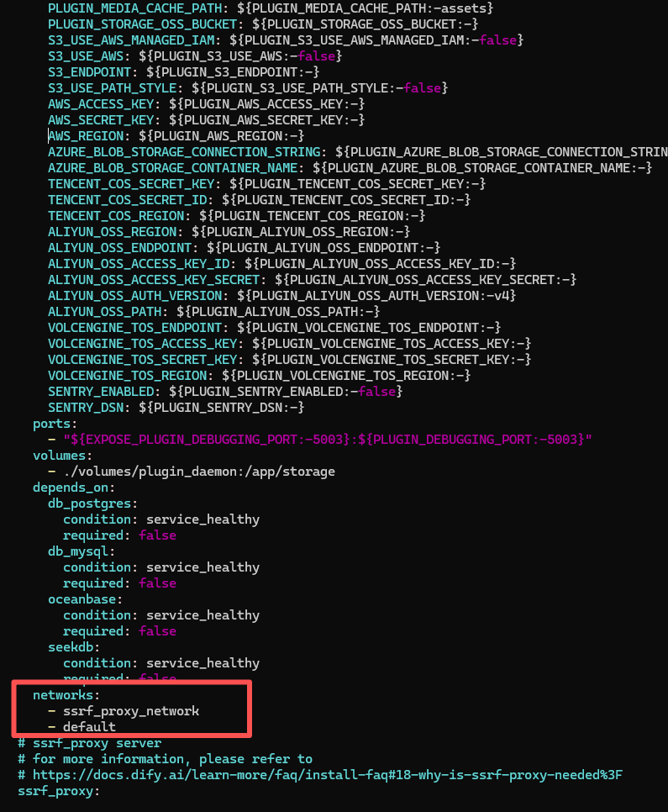Image resolution: width=668 pixels, height=812 pixels.
Task: Click the ./volumes/plugin_daemon:/app/storage path
Action: point(199,472)
